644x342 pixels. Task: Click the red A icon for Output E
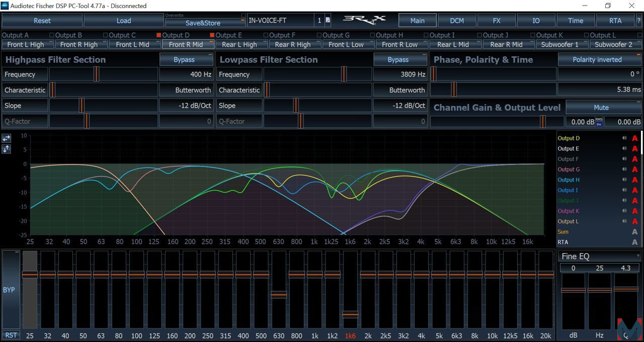pos(635,149)
